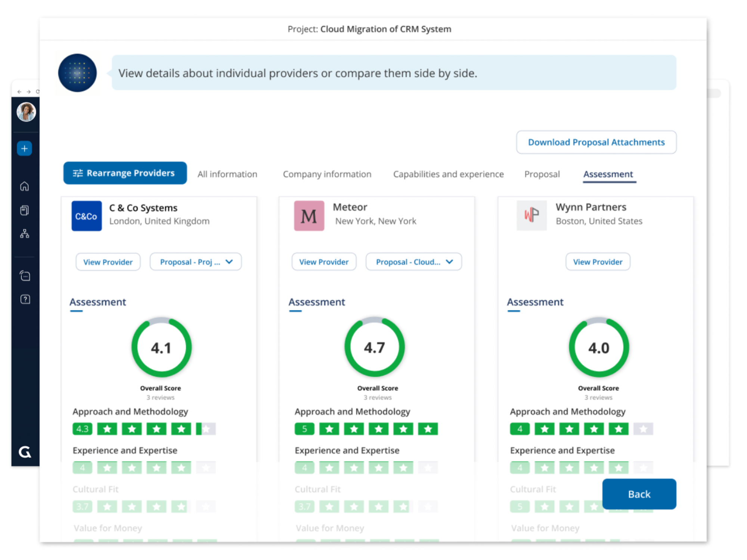
Task: Click the Meteor M logo
Action: pos(309,216)
